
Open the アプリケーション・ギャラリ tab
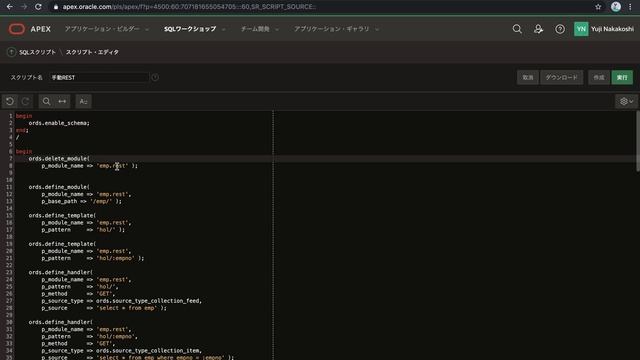coord(331,29)
